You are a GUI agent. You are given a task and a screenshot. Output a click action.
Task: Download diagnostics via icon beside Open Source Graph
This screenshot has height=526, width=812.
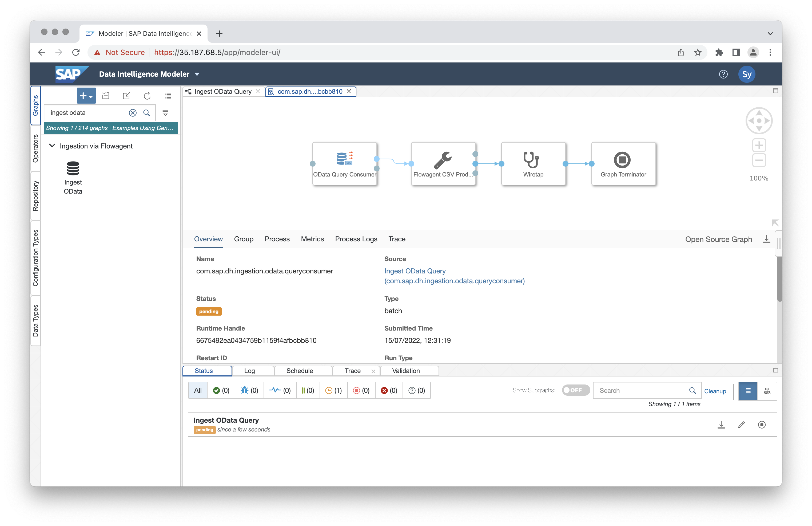(766, 239)
